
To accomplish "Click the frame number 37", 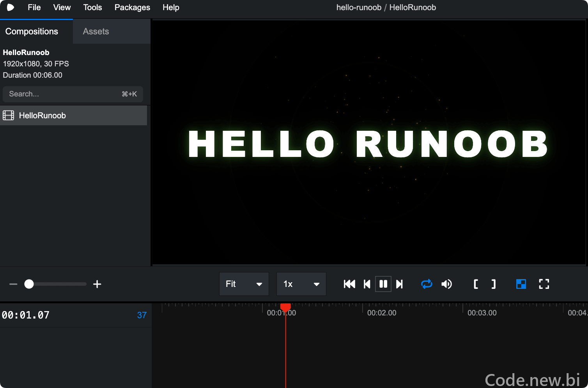I will point(142,315).
